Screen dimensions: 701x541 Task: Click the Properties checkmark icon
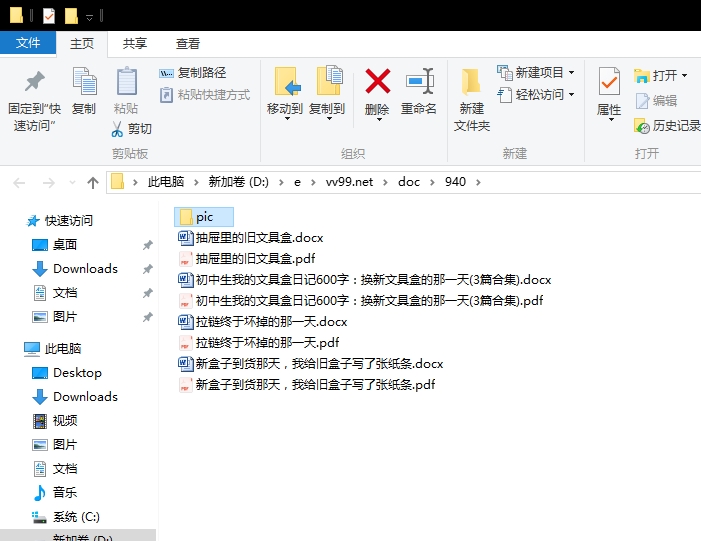609,81
